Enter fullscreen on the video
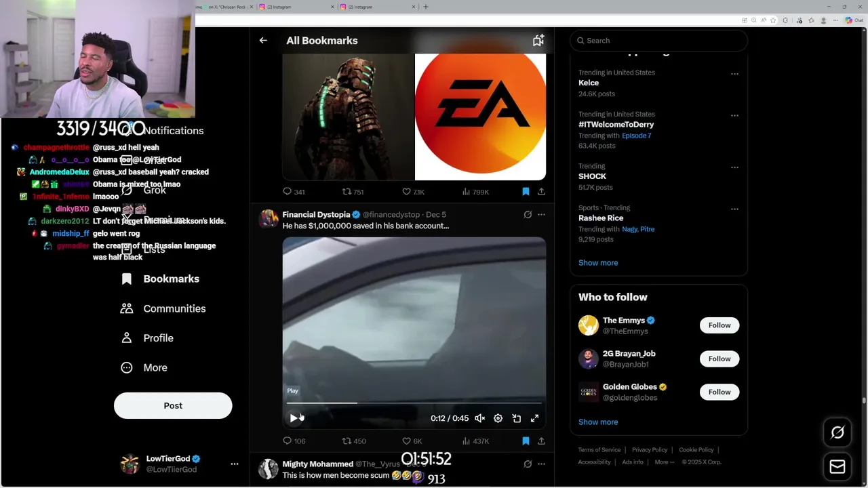Image resolution: width=868 pixels, height=488 pixels. pos(534,418)
